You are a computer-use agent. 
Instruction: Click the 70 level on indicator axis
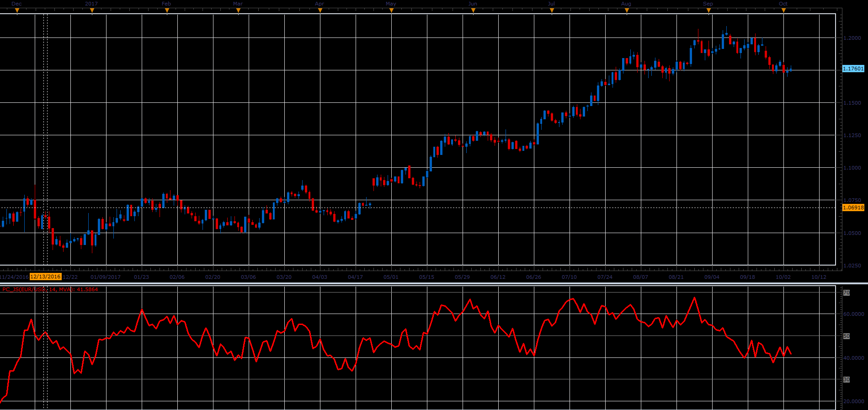(x=847, y=293)
